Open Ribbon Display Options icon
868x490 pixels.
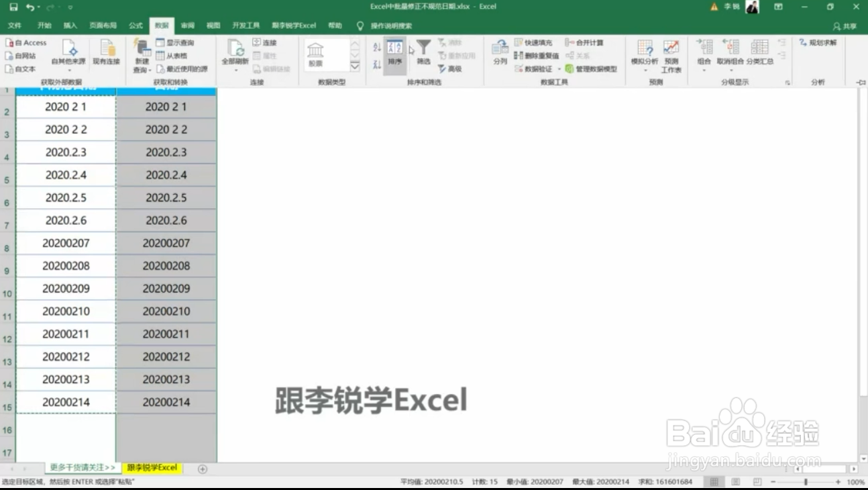coord(778,7)
